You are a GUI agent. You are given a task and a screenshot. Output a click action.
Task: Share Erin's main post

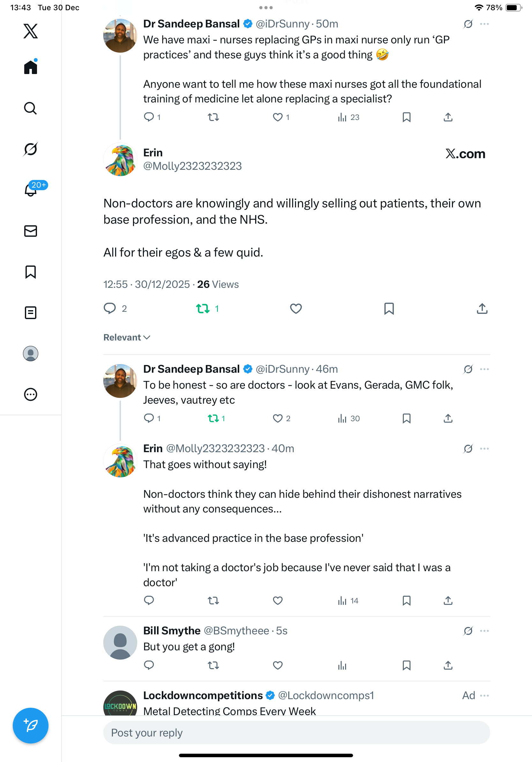tap(482, 309)
